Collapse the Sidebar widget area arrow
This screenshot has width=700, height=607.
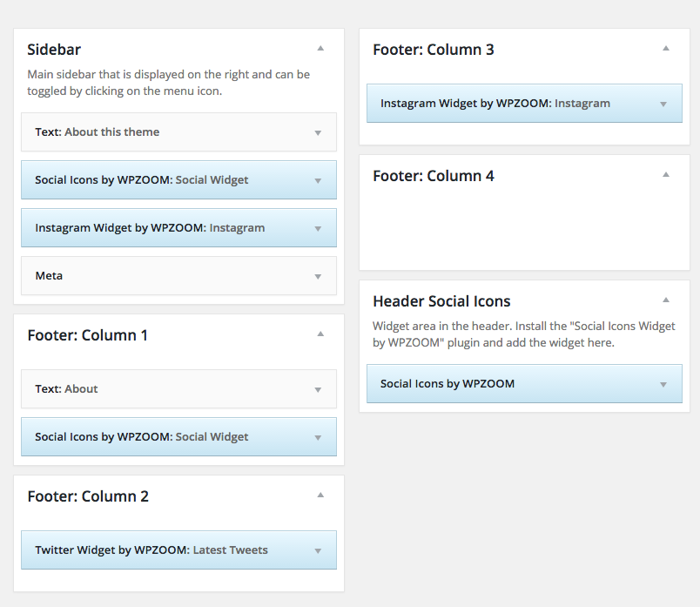(x=320, y=48)
